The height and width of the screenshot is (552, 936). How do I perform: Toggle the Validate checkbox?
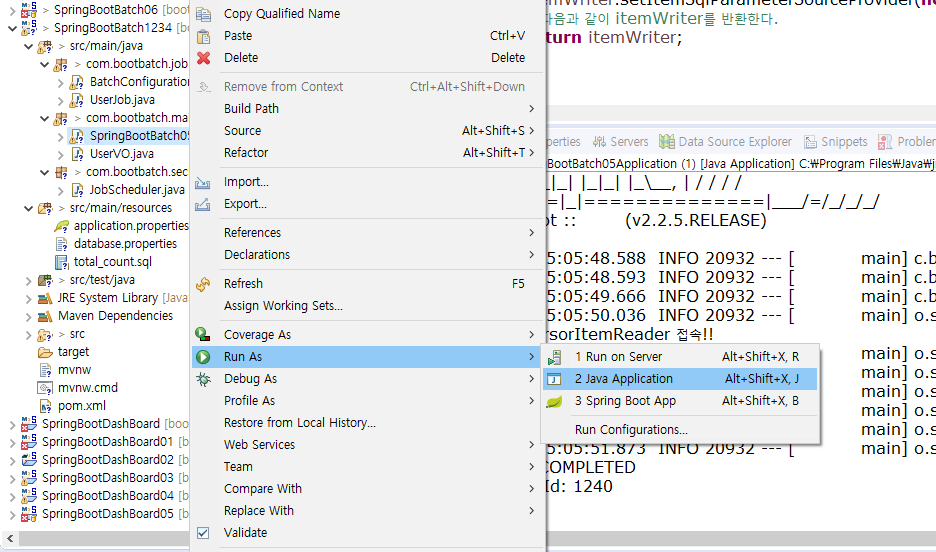(x=203, y=533)
